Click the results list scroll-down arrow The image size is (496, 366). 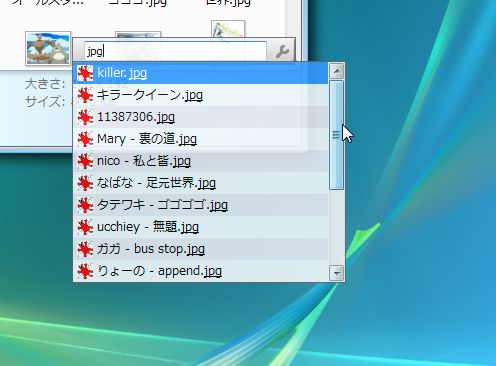(337, 273)
